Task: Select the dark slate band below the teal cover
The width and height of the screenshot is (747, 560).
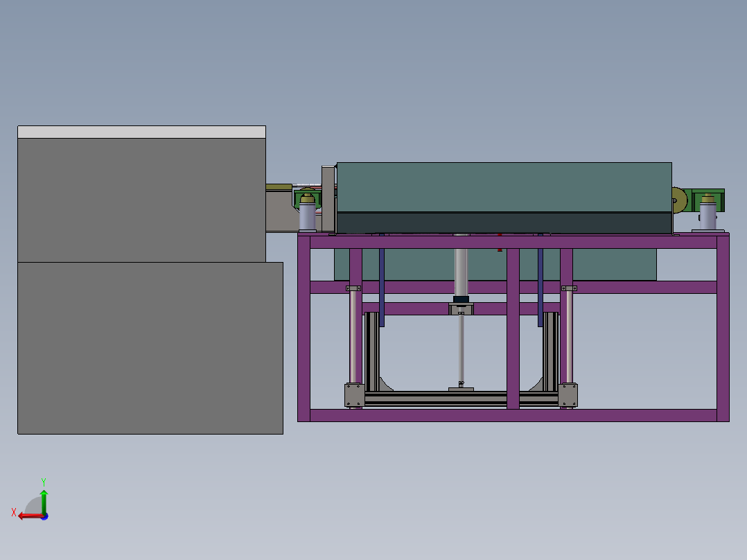Action: [x=504, y=223]
